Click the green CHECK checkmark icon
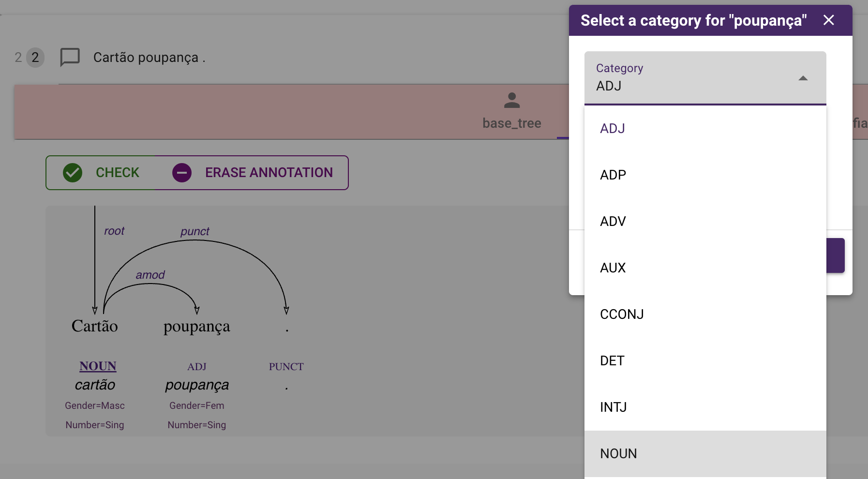The height and width of the screenshot is (479, 868). click(x=73, y=173)
